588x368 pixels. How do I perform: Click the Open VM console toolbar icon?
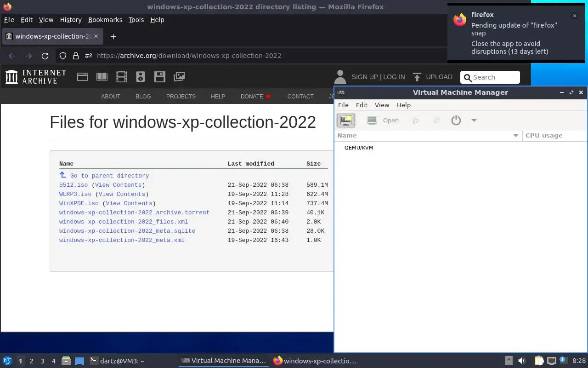372,121
